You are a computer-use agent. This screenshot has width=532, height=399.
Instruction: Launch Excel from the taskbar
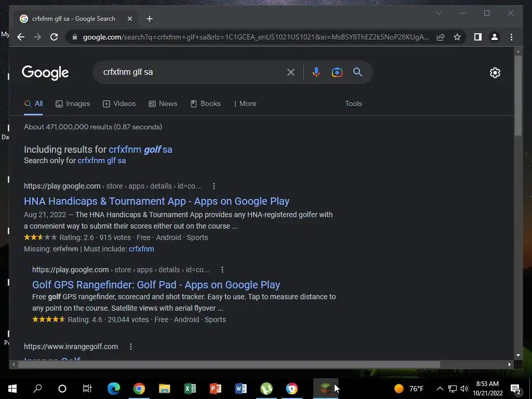[x=190, y=389]
